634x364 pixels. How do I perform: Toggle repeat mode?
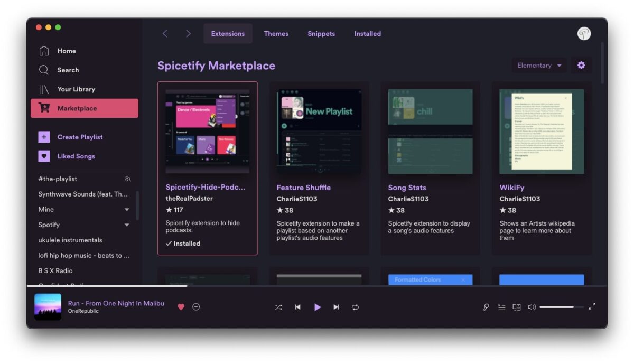tap(356, 306)
